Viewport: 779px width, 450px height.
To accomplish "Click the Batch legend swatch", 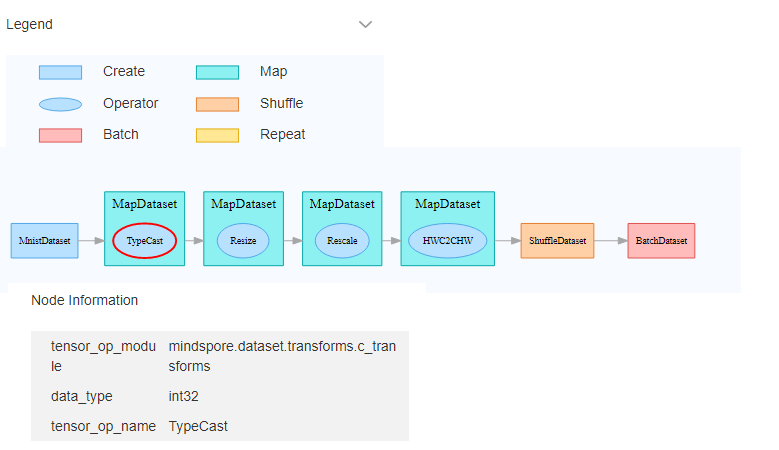I will pos(60,135).
